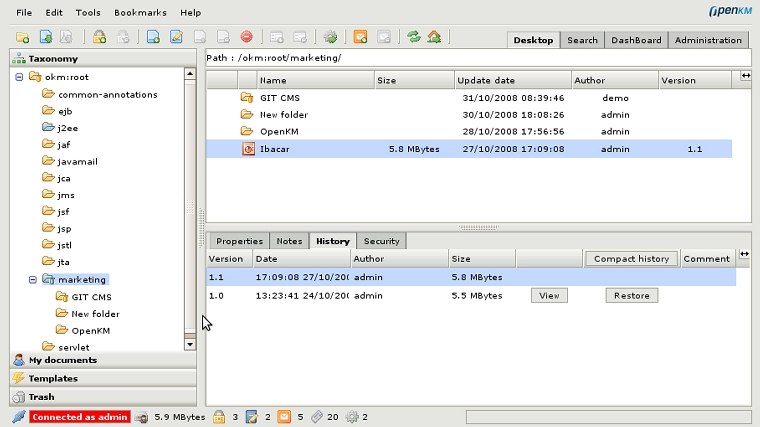Screen dimensions: 760x427
Task: Click the Download document toolbar icon
Action: (x=46, y=37)
